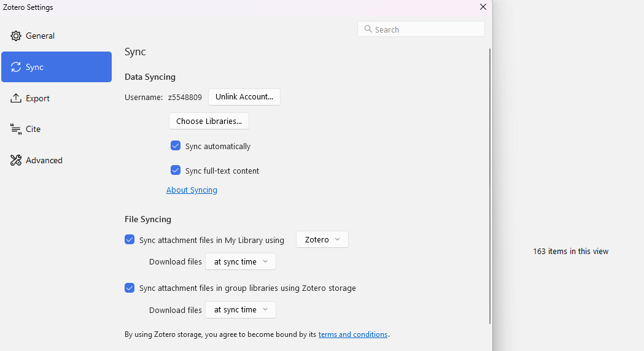The image size is (644, 351).
Task: Open the terms and conditions link
Action: [353, 334]
